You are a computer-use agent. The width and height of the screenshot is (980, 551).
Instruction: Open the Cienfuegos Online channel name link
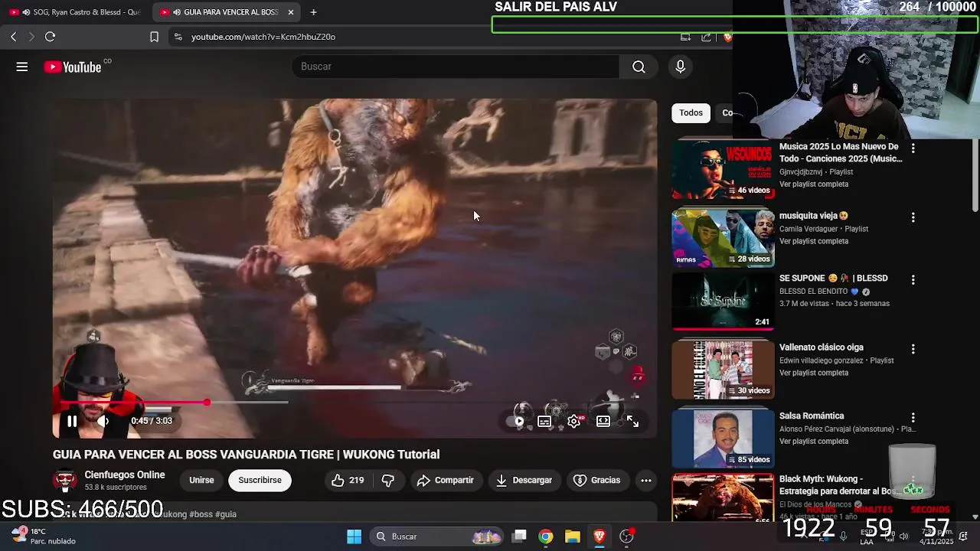[125, 475]
